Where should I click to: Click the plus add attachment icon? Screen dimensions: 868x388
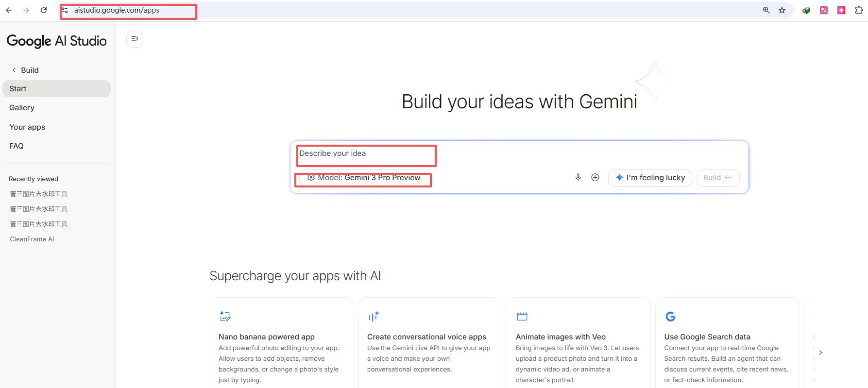[595, 177]
